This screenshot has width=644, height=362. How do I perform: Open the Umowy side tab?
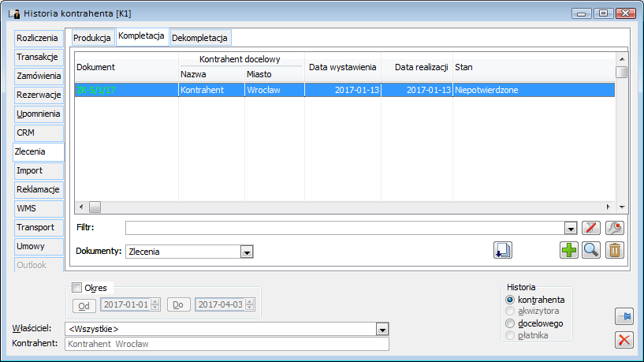click(37, 246)
